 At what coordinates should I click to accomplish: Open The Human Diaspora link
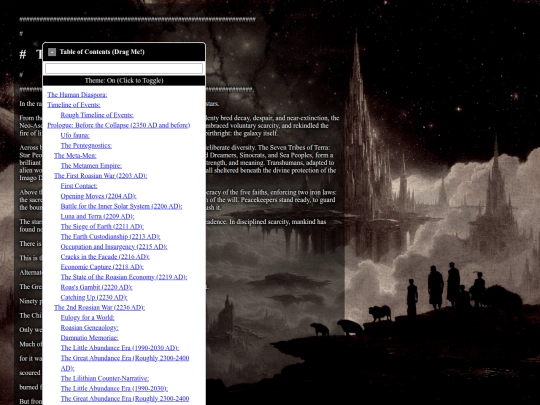(77, 95)
